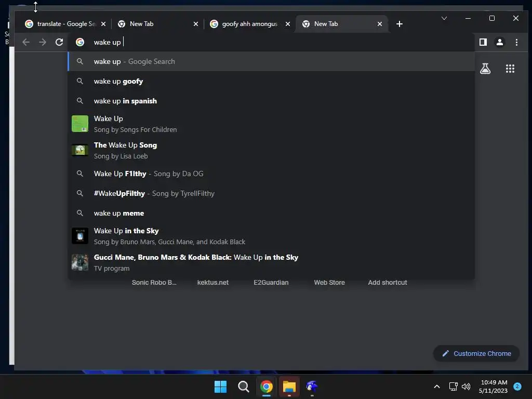Click The Wake Up Song thumbnail
This screenshot has height=399, width=532.
click(x=80, y=150)
